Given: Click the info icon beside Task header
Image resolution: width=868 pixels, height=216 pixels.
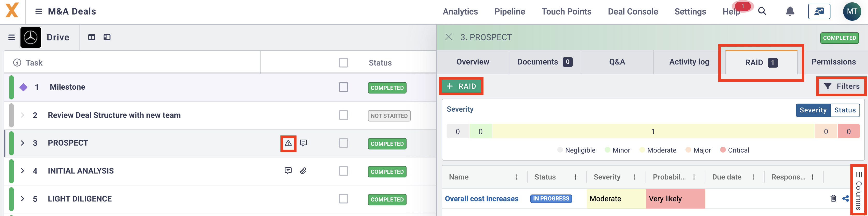Looking at the screenshot, I should tap(17, 63).
